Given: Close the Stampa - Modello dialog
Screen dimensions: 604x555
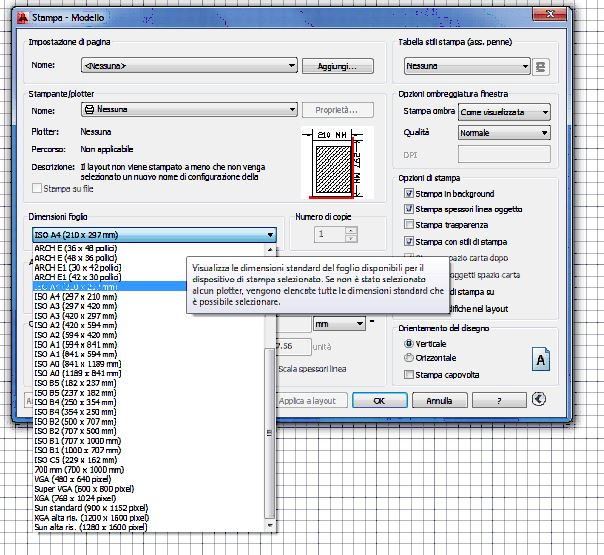Looking at the screenshot, I should click(x=550, y=14).
